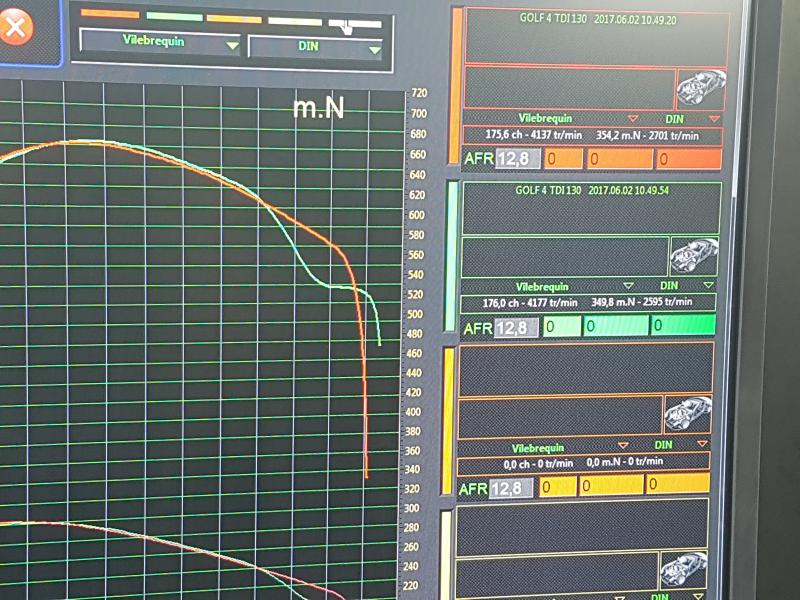Click the car icon in the 10.49.20 run panel
Image resolution: width=800 pixels, height=600 pixels.
701,89
